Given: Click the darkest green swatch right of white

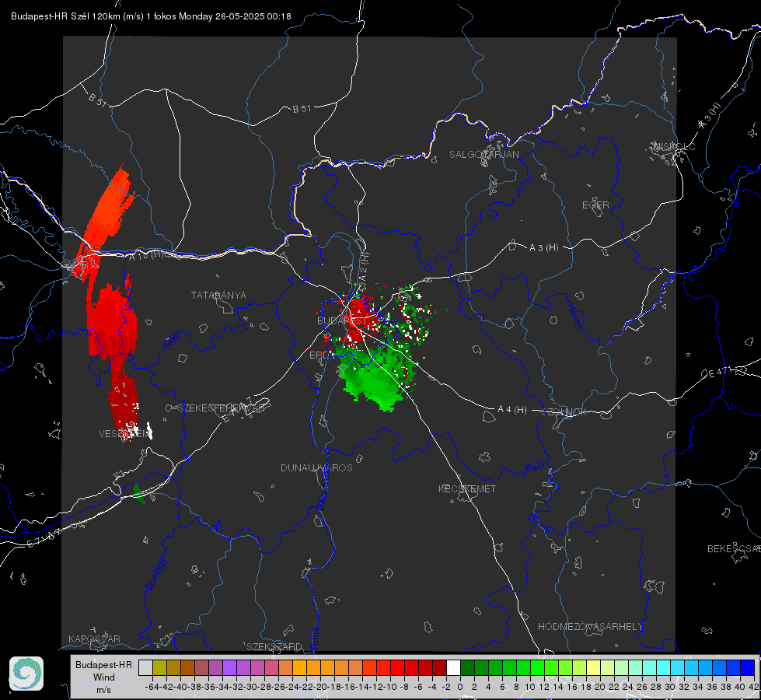Looking at the screenshot, I should tap(467, 667).
